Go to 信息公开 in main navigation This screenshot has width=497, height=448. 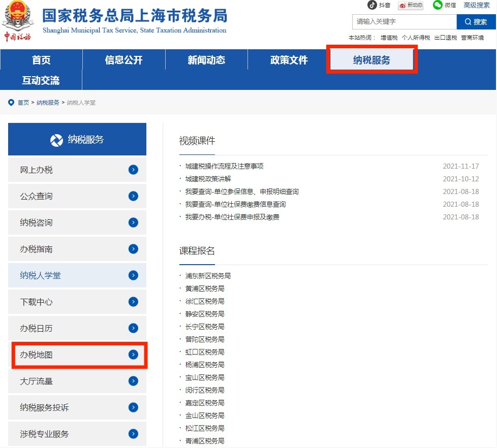[x=123, y=60]
